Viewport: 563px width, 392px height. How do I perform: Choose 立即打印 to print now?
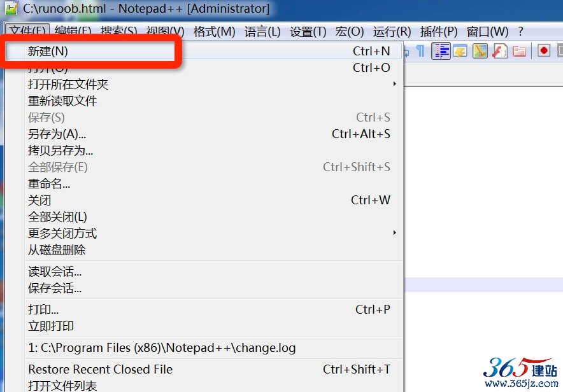pyautogui.click(x=204, y=326)
